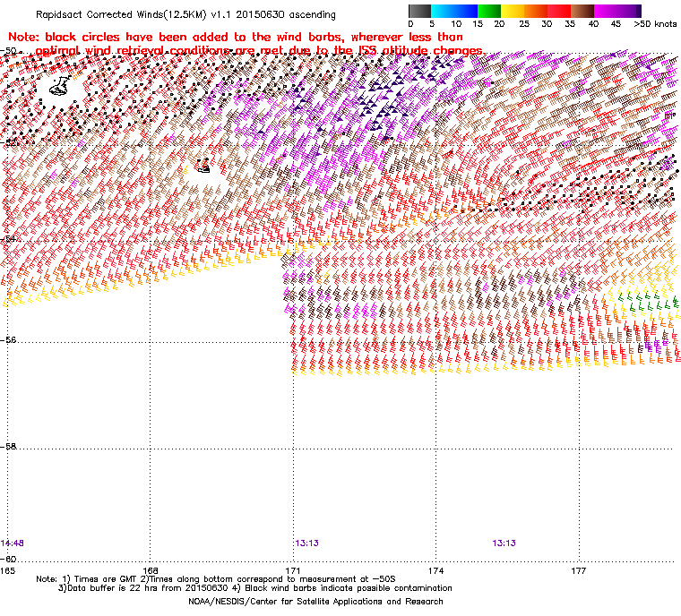Viewport: 681px width, 616px height.
Task: Click the '177' longitude axis label
Action: click(x=579, y=571)
